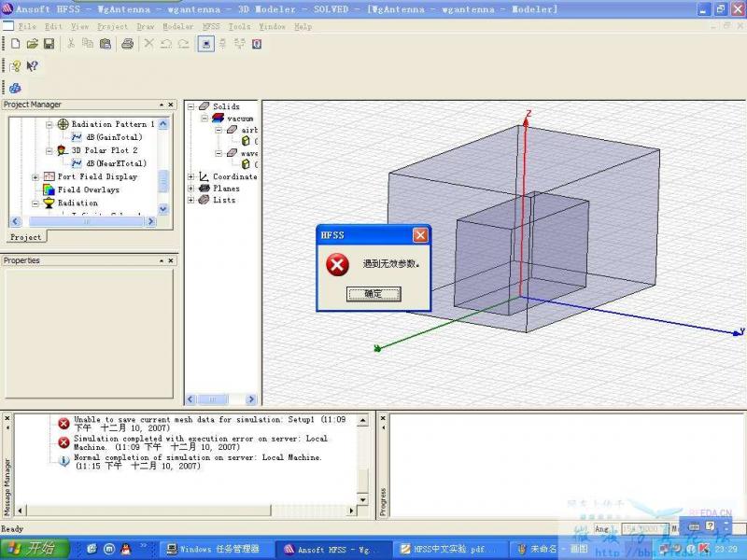Click the yellow question mark help icon
Viewport: 747px width, 560px height.
click(15, 65)
